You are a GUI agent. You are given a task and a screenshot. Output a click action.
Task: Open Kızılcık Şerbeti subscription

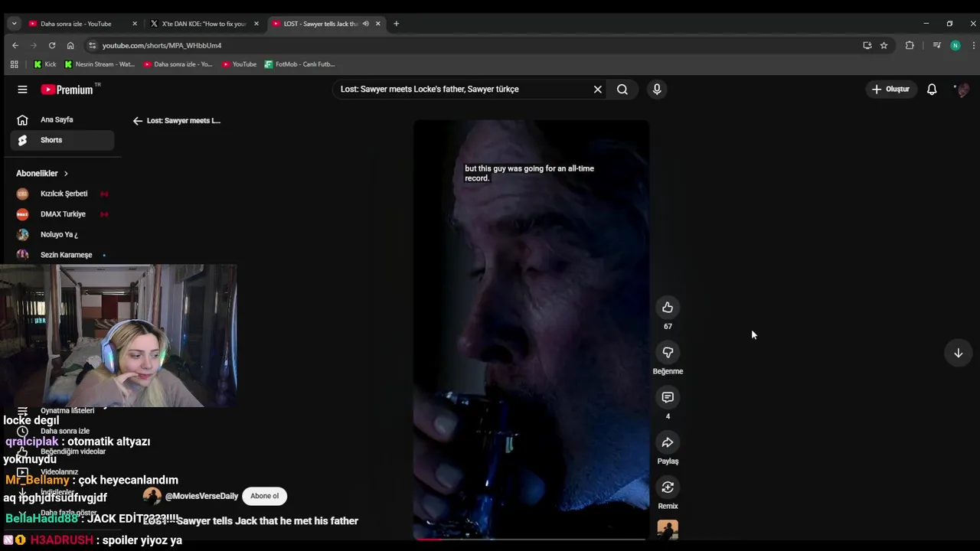click(63, 194)
